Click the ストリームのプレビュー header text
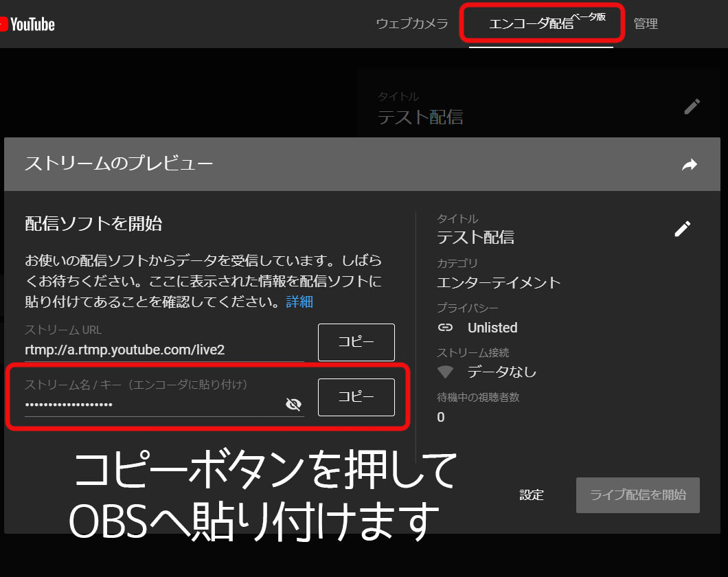 119,163
